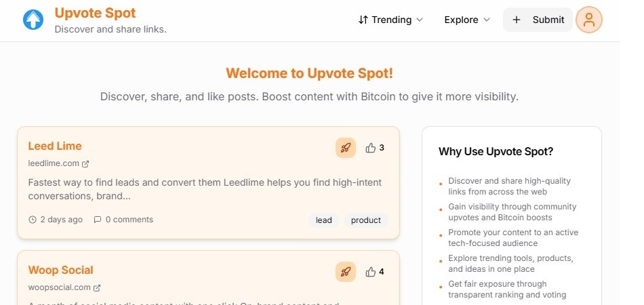Image resolution: width=644 pixels, height=305 pixels.
Task: Open woopsocial.com external link icon
Action: coord(97,287)
